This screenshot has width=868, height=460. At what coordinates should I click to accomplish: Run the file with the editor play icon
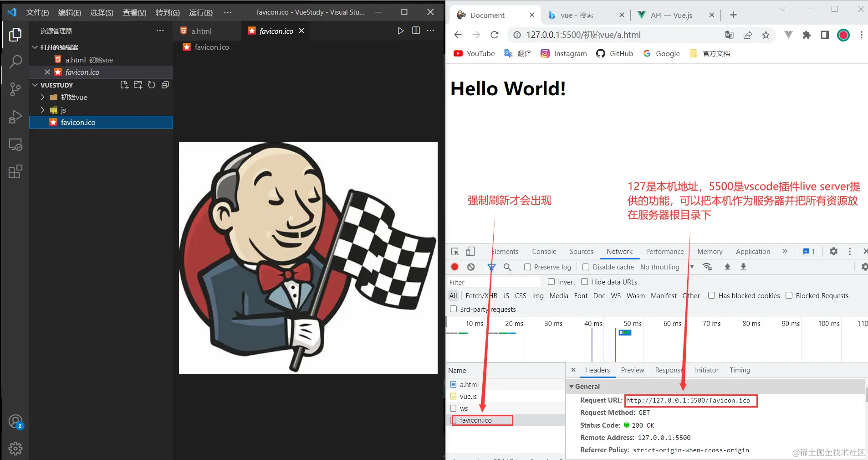[x=400, y=31]
